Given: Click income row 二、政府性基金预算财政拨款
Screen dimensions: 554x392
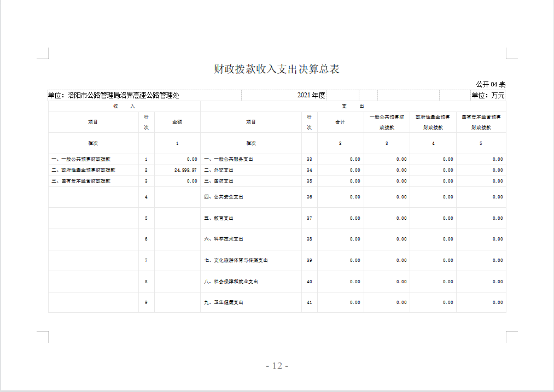Looking at the screenshot, I should (83, 170).
